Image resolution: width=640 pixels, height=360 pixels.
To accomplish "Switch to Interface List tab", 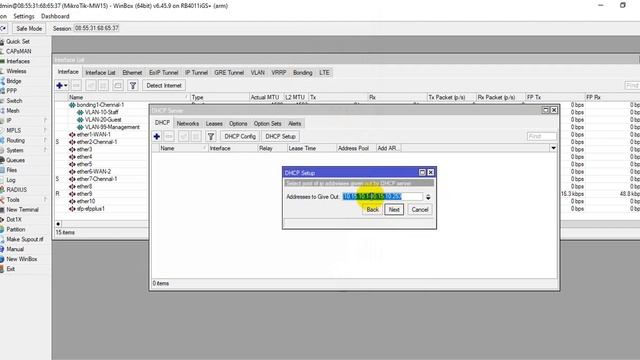I will [x=100, y=73].
